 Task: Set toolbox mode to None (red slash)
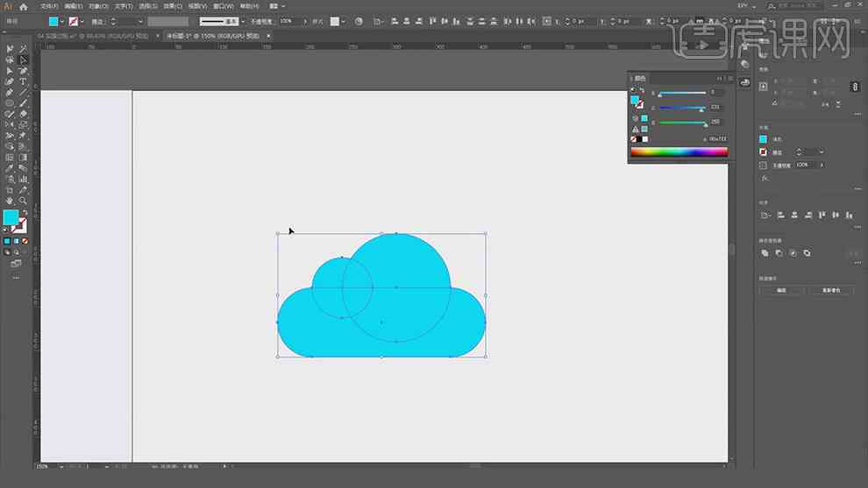click(25, 241)
